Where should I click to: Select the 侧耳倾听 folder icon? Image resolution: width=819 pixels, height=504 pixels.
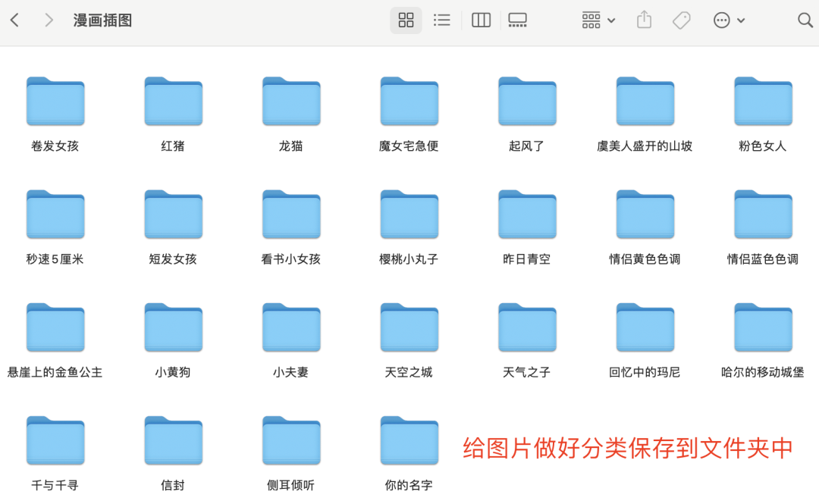click(x=291, y=441)
